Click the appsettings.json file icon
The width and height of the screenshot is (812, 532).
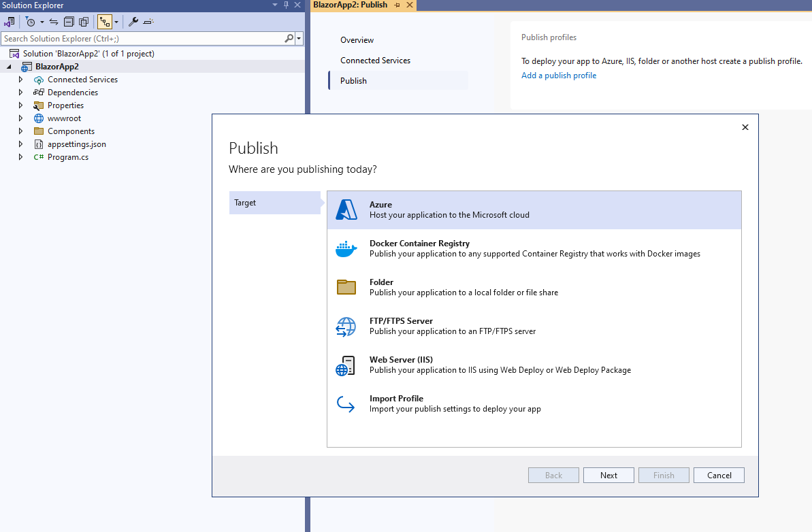[39, 144]
